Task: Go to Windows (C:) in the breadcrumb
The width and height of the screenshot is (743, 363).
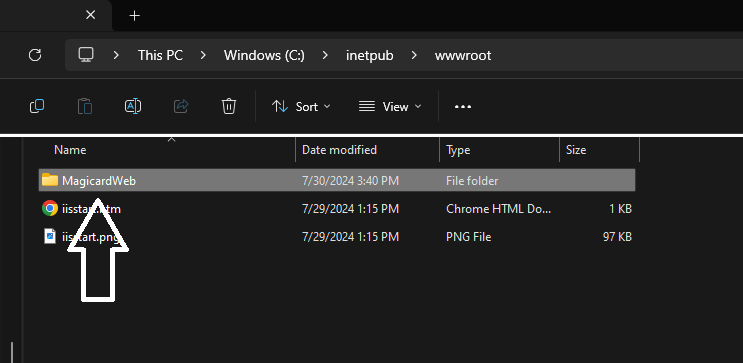Action: [x=264, y=55]
